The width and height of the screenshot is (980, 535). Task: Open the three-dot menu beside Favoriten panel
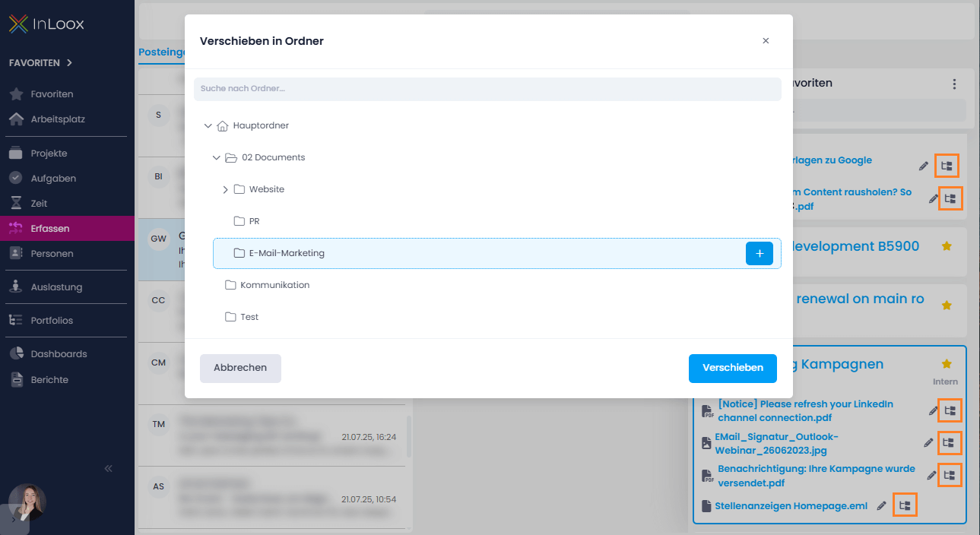[x=954, y=84]
